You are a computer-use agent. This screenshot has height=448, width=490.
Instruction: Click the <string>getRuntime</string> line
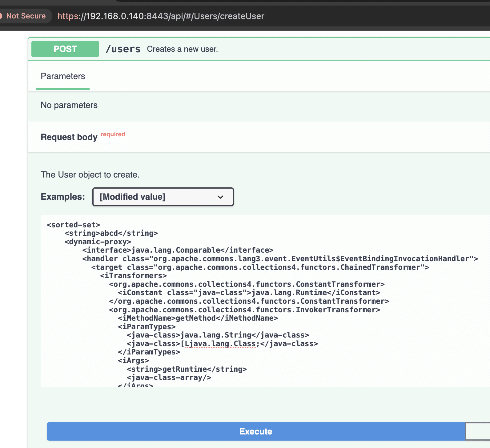point(187,369)
